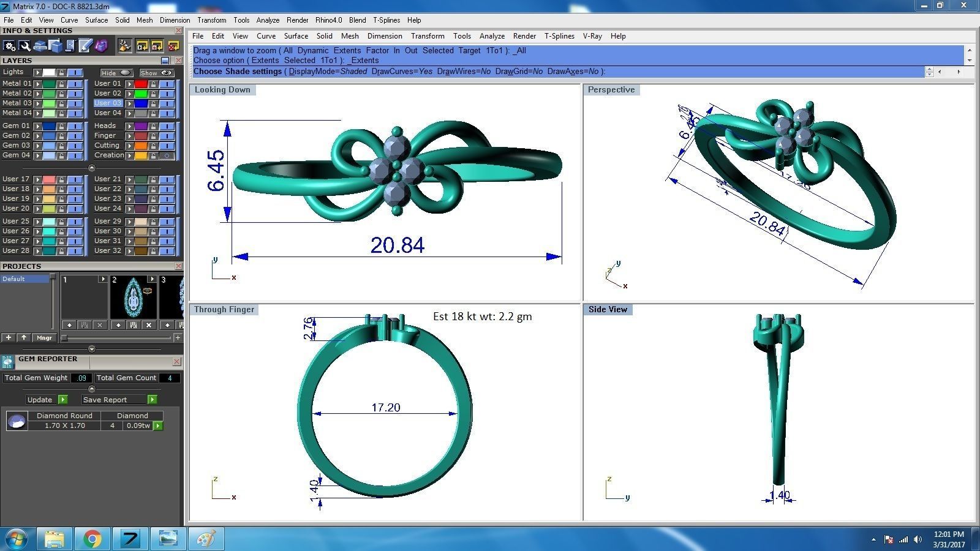Open the Paint icon on the taskbar

[x=206, y=539]
